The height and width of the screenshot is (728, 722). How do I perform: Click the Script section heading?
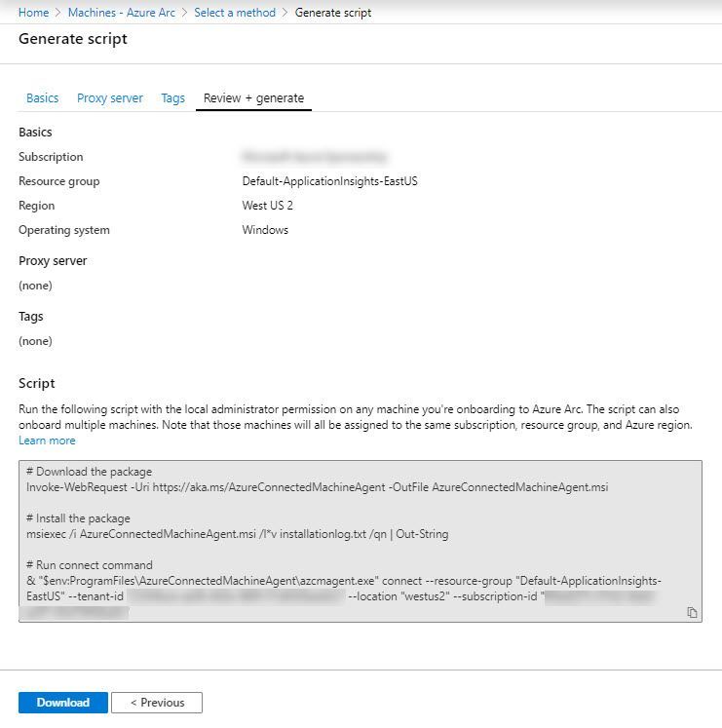pyautogui.click(x=37, y=383)
